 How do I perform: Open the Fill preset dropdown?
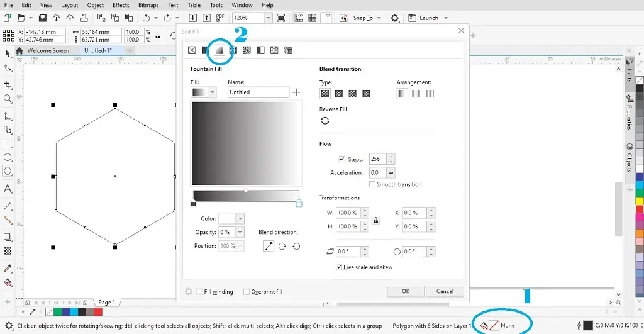(x=212, y=92)
